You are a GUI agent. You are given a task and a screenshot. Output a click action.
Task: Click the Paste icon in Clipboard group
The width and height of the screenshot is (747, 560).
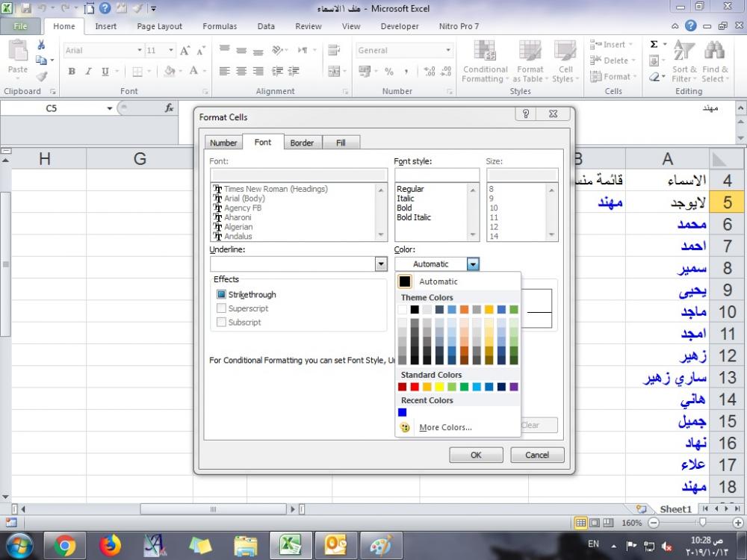(x=18, y=51)
